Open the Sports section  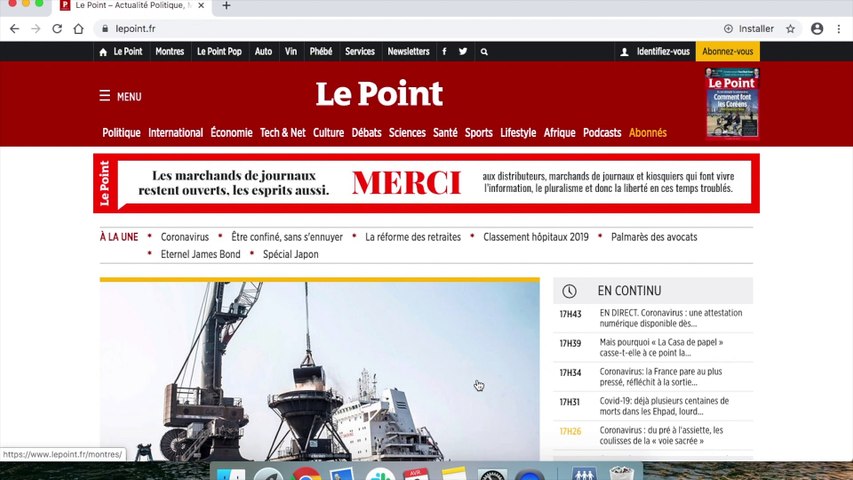479,133
